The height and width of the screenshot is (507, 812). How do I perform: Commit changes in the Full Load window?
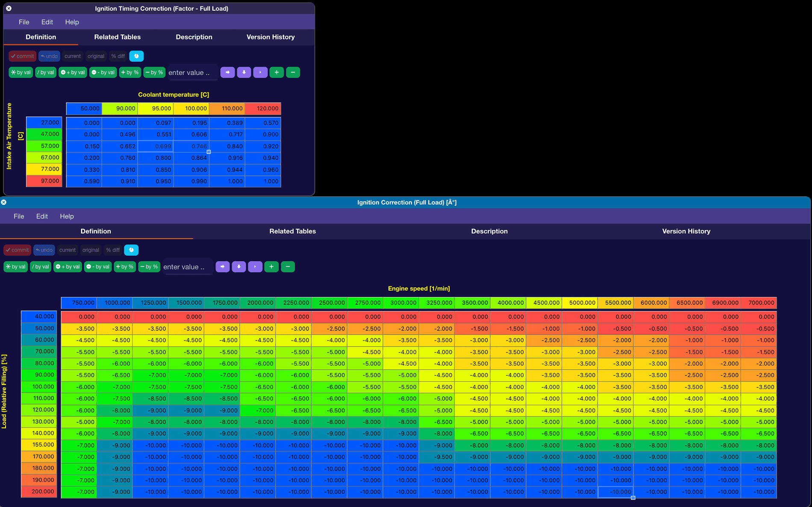(17, 250)
